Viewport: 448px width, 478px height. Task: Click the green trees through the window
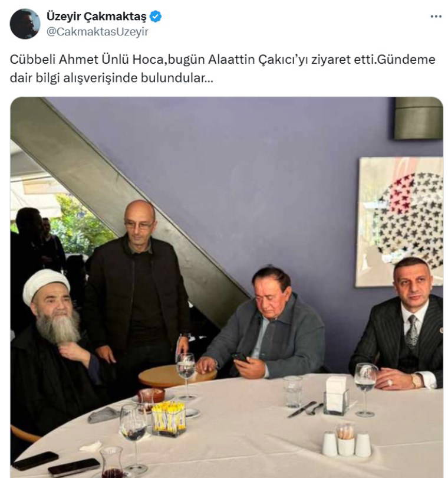coord(80,222)
